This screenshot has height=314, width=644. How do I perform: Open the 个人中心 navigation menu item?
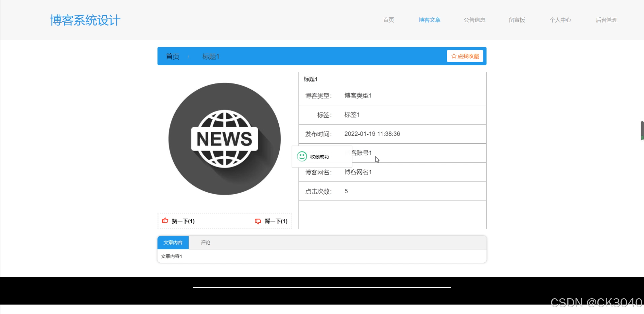click(x=560, y=20)
